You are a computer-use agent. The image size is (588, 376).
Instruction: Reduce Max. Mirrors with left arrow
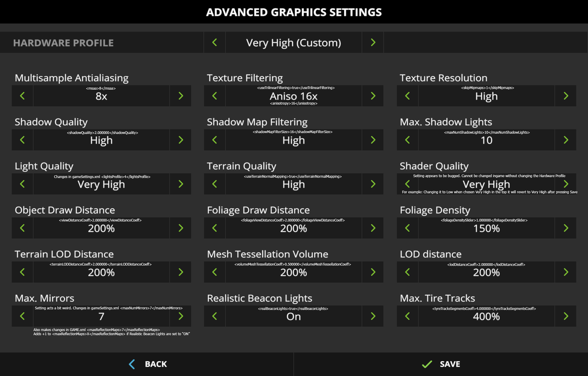click(22, 316)
